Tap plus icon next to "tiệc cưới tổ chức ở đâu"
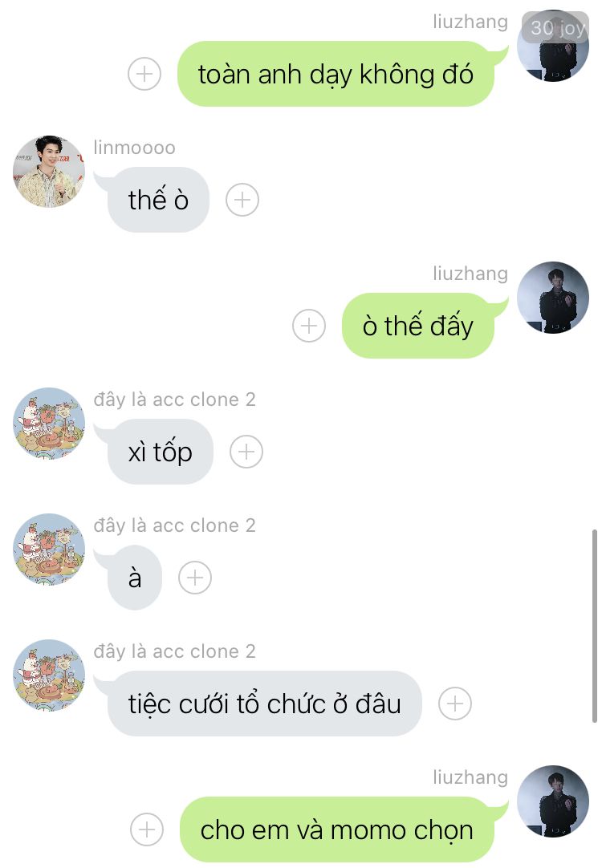Viewport: 602px width, 868px height. [x=455, y=704]
